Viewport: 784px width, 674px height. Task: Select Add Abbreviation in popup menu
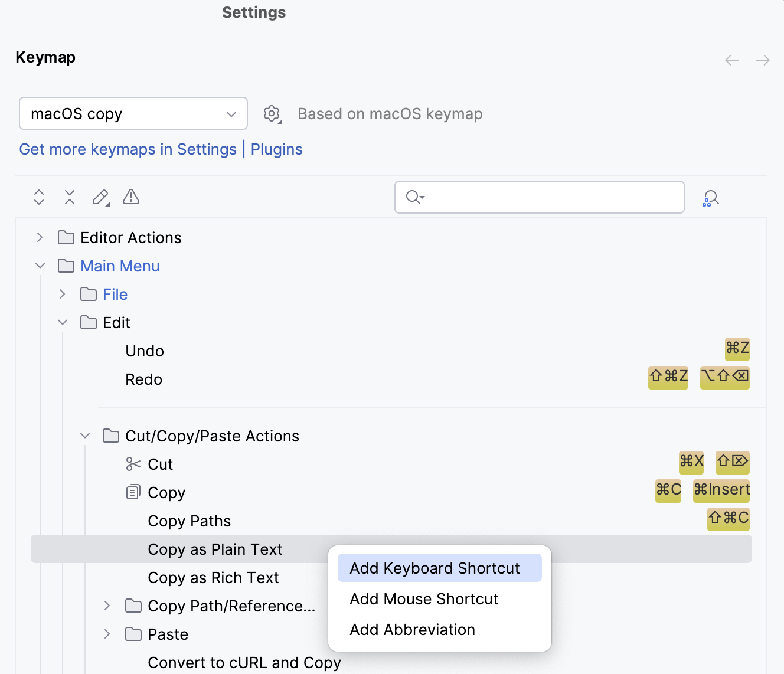click(412, 629)
